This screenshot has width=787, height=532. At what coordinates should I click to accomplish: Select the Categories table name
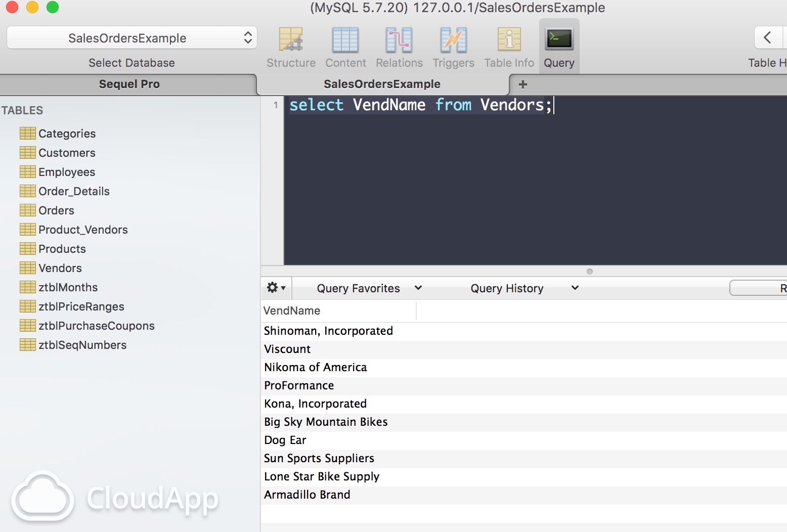click(67, 134)
